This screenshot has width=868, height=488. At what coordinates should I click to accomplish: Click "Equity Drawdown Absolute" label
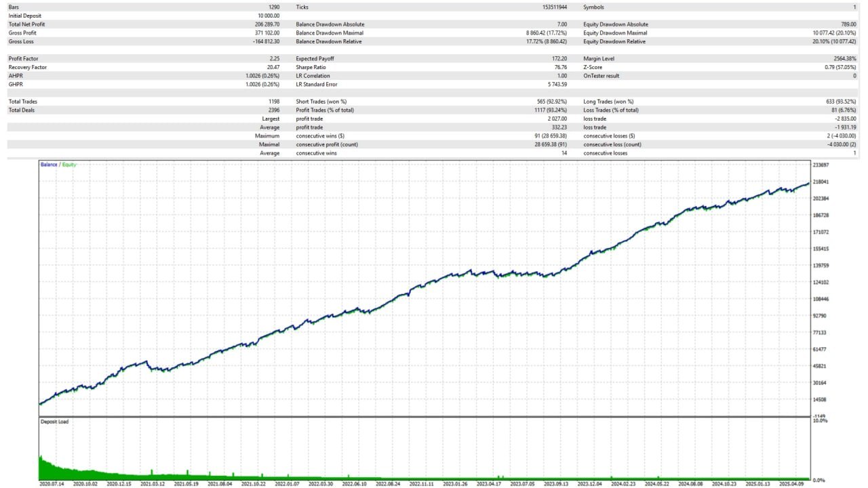pos(615,24)
